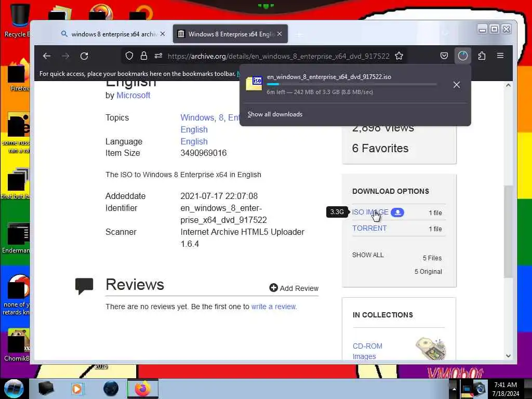Image resolution: width=532 pixels, height=399 pixels.
Task: Open the black box taskbar icon
Action: coord(46,389)
